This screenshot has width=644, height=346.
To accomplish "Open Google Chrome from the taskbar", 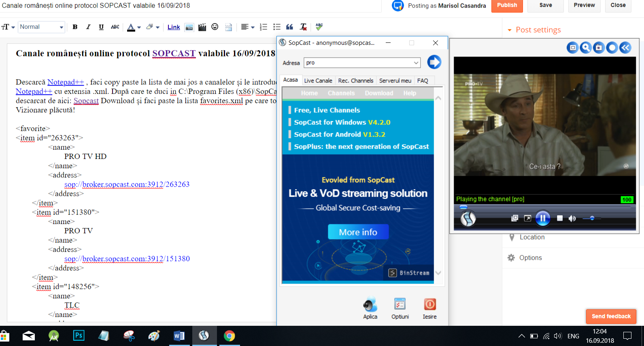I will click(x=229, y=335).
